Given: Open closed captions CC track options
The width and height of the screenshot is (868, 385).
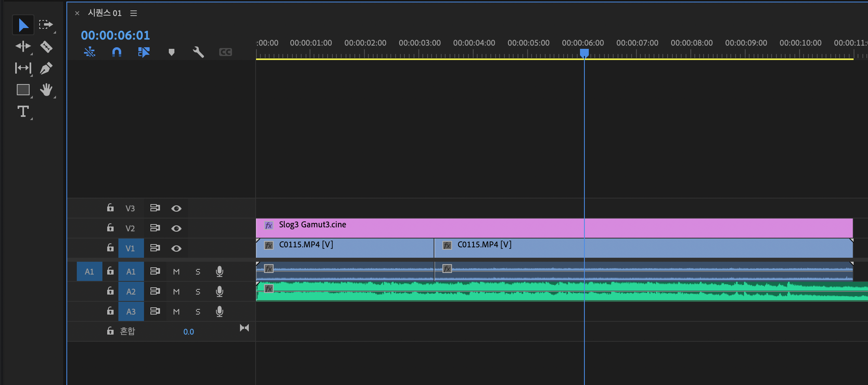Looking at the screenshot, I should tap(226, 52).
